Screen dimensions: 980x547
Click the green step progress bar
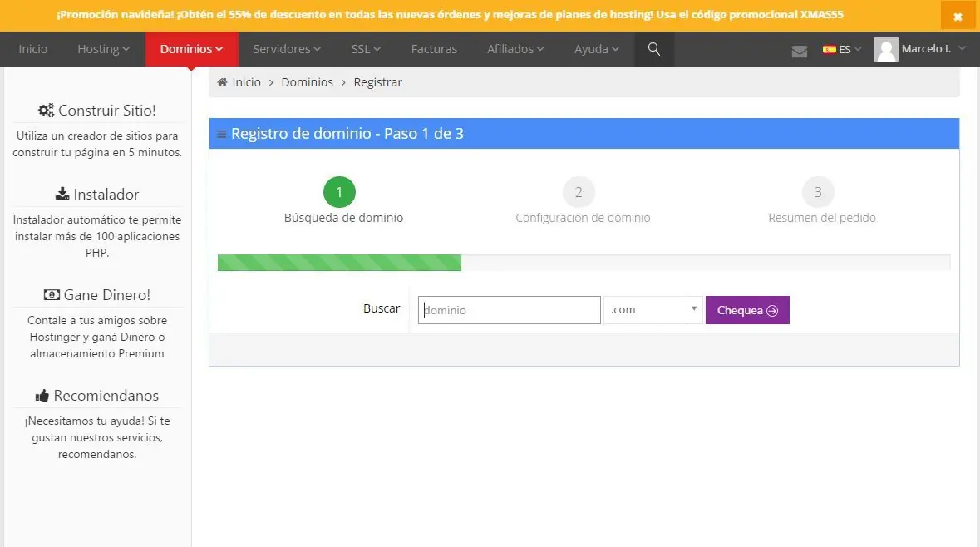point(339,263)
